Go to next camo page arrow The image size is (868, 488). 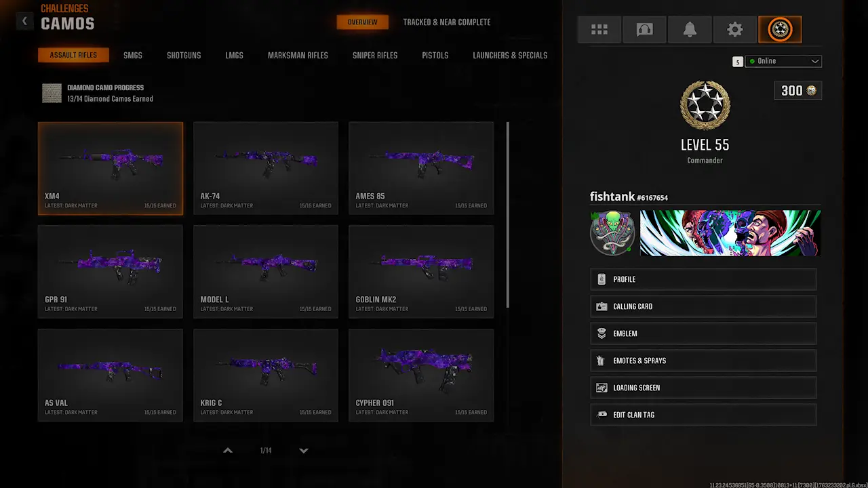304,451
